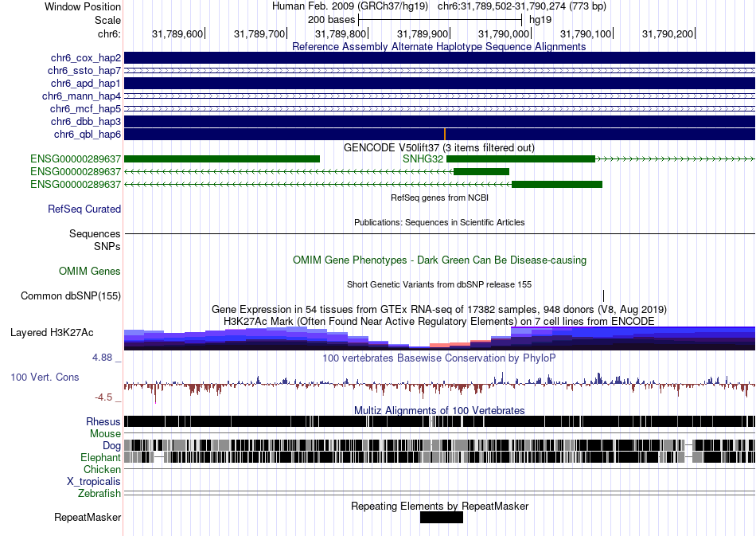Click the chr6:31,789,502-31,790,274 position text
The image size is (756, 536).
coord(522,6)
